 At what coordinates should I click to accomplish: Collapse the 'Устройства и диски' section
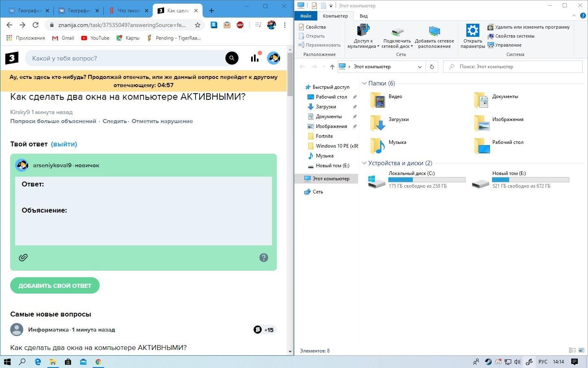[364, 163]
